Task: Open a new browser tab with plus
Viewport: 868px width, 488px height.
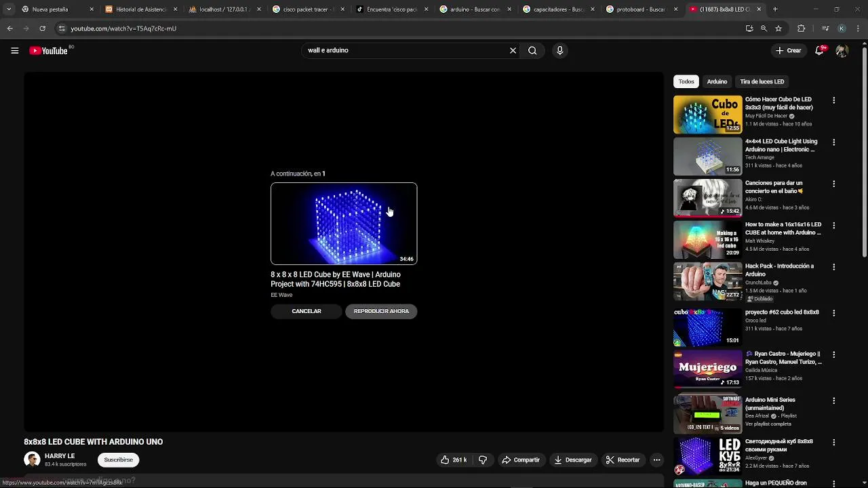Action: (x=775, y=9)
